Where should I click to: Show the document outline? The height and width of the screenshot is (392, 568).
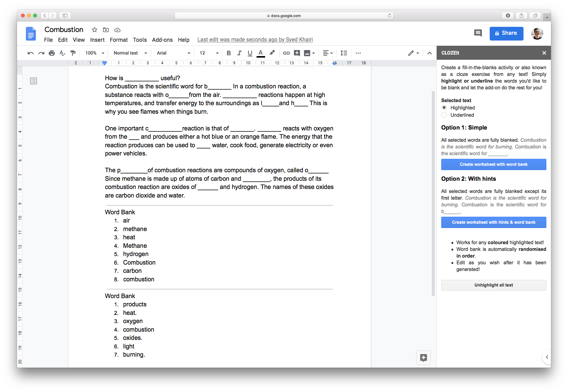pos(34,81)
